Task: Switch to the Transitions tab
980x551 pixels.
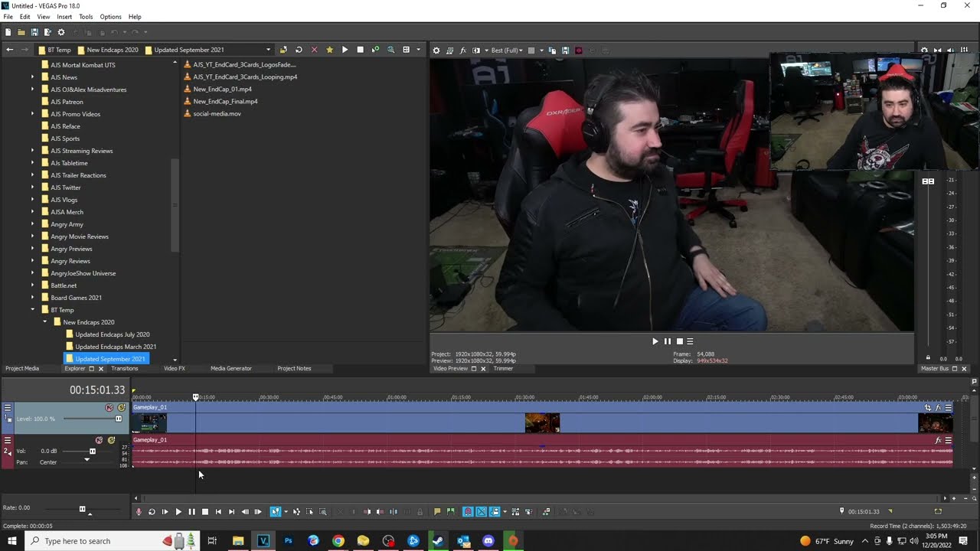Action: tap(125, 369)
